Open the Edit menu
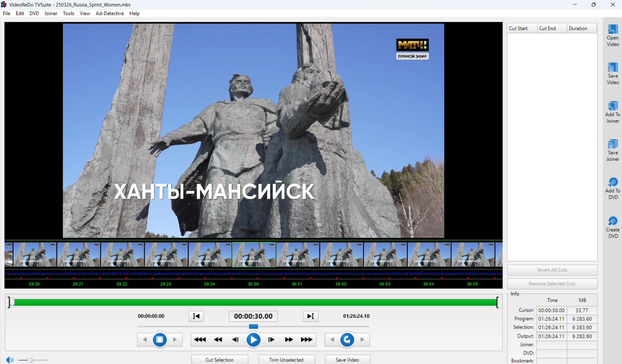This screenshot has width=622, height=364. point(20,13)
